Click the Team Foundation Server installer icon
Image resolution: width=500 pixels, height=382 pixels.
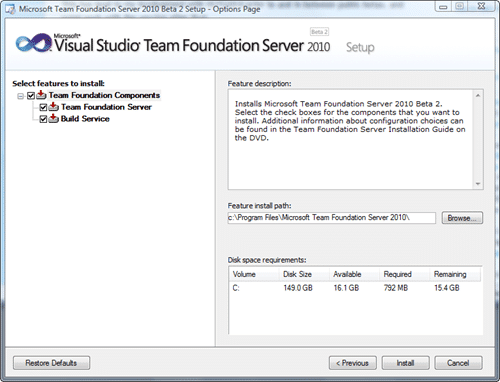click(54, 107)
